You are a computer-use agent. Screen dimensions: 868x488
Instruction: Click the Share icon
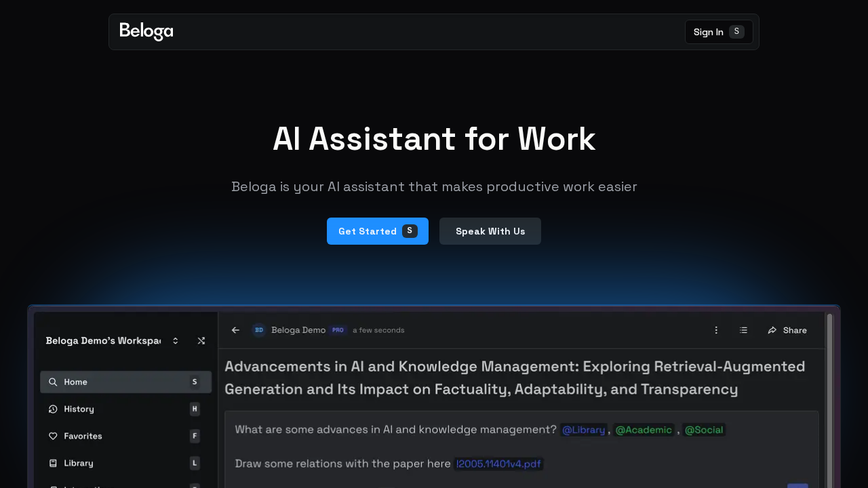771,330
